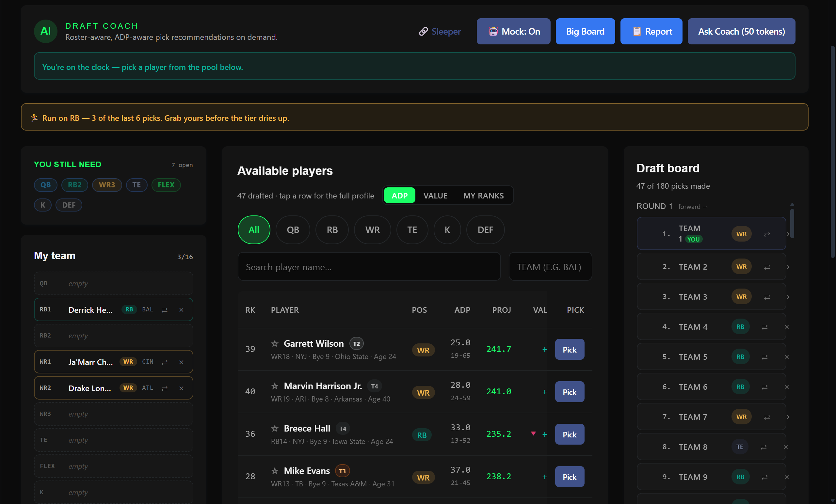Click the draft board scrollbar thumb
836x504 pixels.
[792, 224]
